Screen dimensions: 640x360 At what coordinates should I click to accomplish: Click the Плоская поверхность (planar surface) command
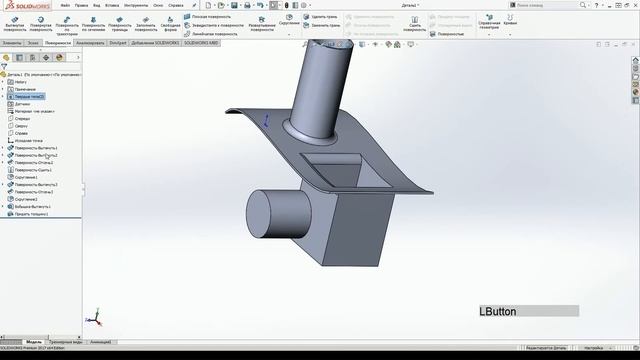[207, 17]
